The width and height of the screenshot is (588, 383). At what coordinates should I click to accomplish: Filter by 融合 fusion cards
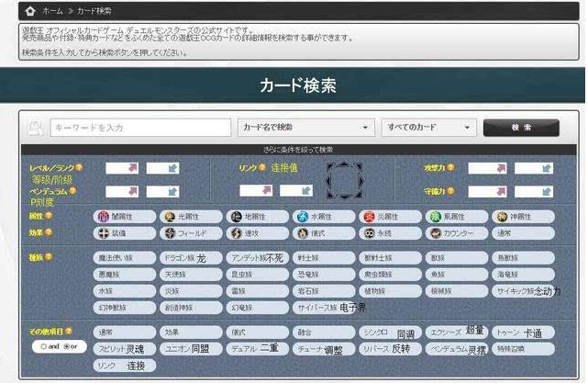(x=324, y=332)
